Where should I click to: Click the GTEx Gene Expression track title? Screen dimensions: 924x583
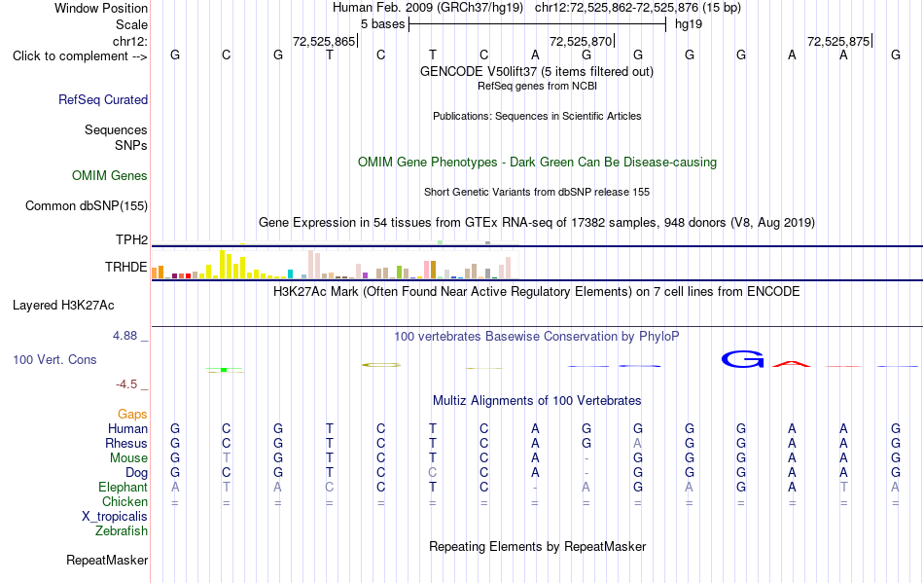537,222
